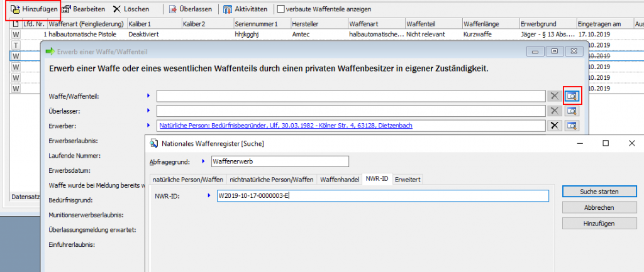Image resolution: width=644 pixels, height=272 pixels.
Task: Clear the Erwerber field with X icon
Action: point(554,126)
